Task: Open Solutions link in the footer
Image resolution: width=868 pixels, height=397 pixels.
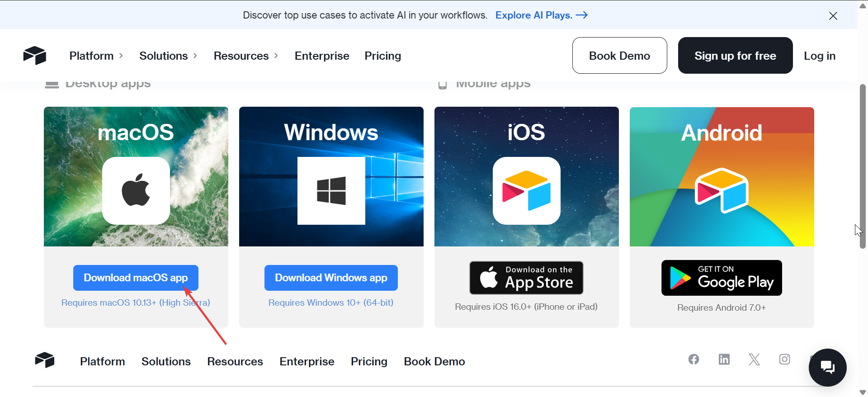Action: pyautogui.click(x=166, y=361)
